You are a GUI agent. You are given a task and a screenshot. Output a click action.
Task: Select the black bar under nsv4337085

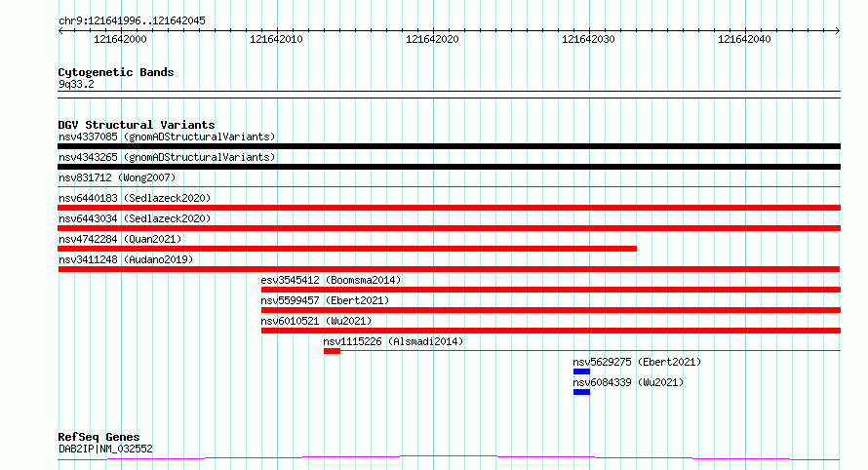pyautogui.click(x=449, y=146)
